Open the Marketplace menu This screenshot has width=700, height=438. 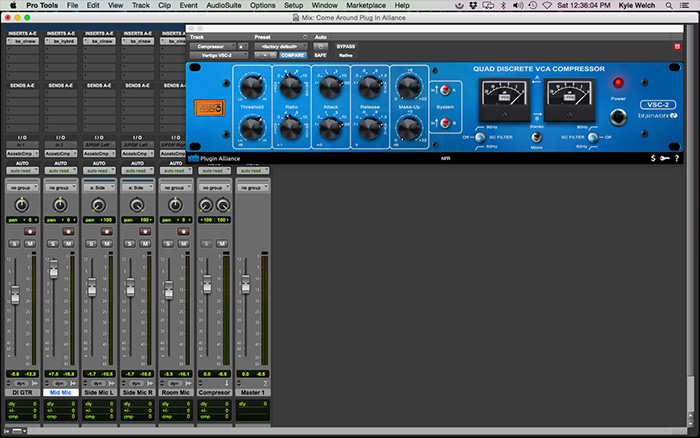pyautogui.click(x=366, y=5)
